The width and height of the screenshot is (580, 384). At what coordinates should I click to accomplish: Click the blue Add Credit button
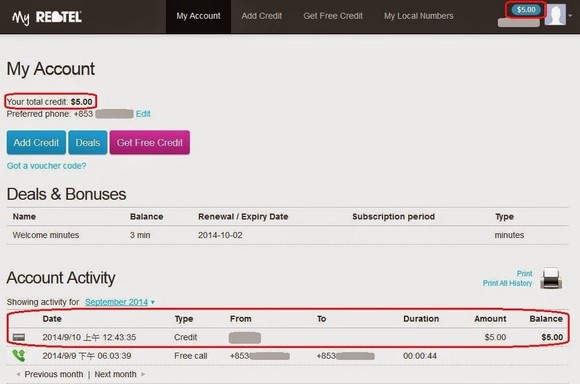36,142
